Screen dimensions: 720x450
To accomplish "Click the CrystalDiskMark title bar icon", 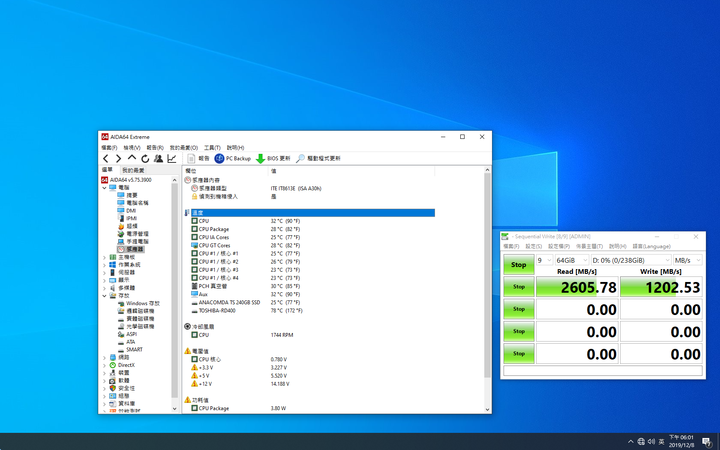I will point(505,236).
